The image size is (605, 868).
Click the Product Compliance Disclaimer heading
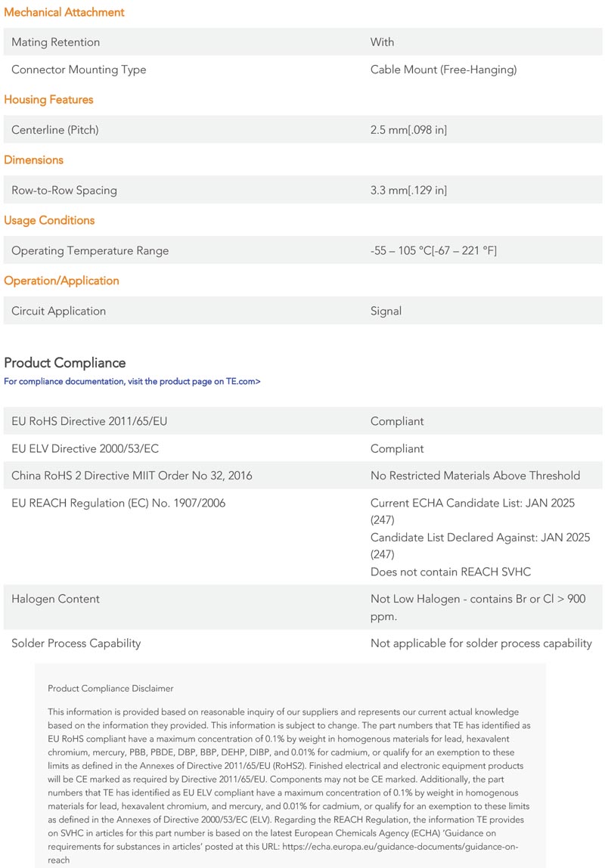pos(110,689)
